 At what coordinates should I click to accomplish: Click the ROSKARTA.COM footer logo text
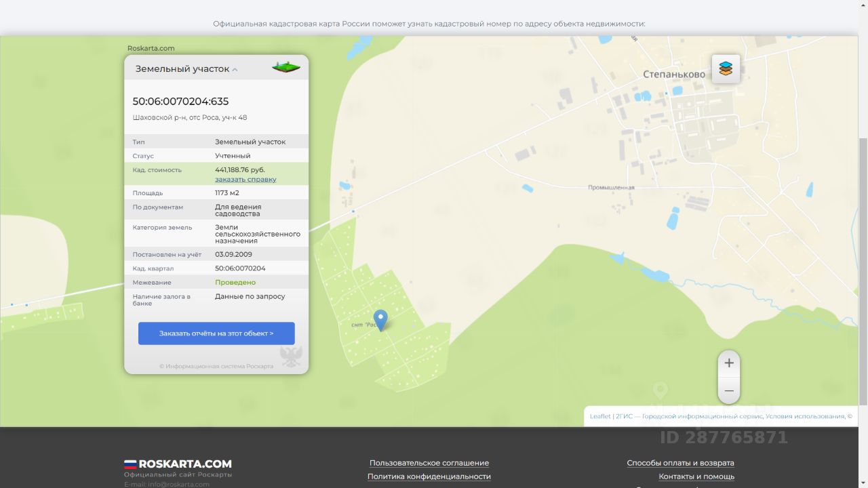[x=185, y=464]
